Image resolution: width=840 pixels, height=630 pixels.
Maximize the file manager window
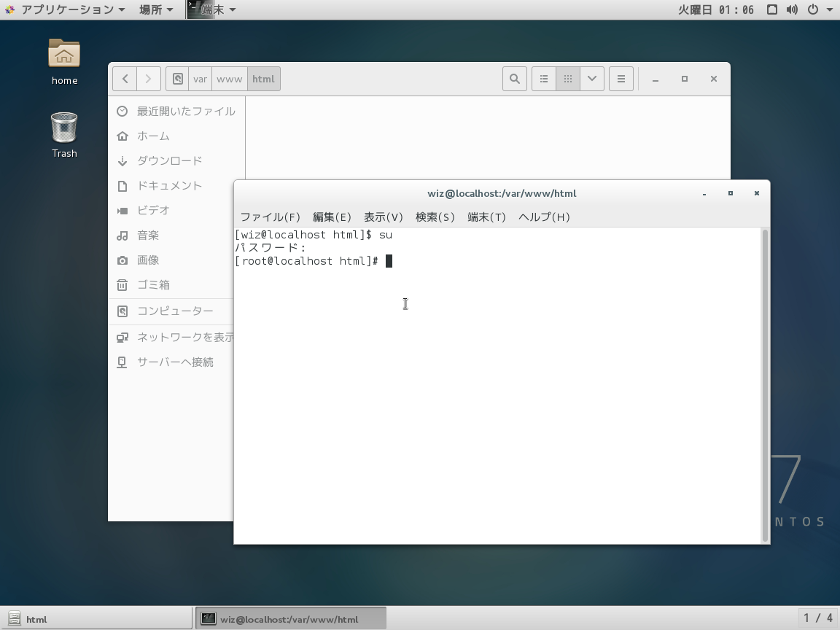684,79
